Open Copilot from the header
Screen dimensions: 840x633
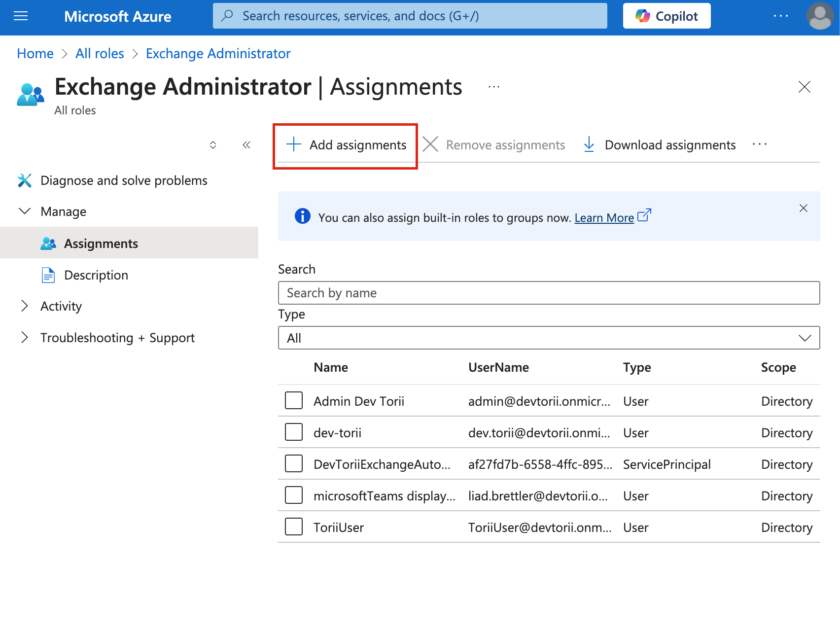coord(666,16)
